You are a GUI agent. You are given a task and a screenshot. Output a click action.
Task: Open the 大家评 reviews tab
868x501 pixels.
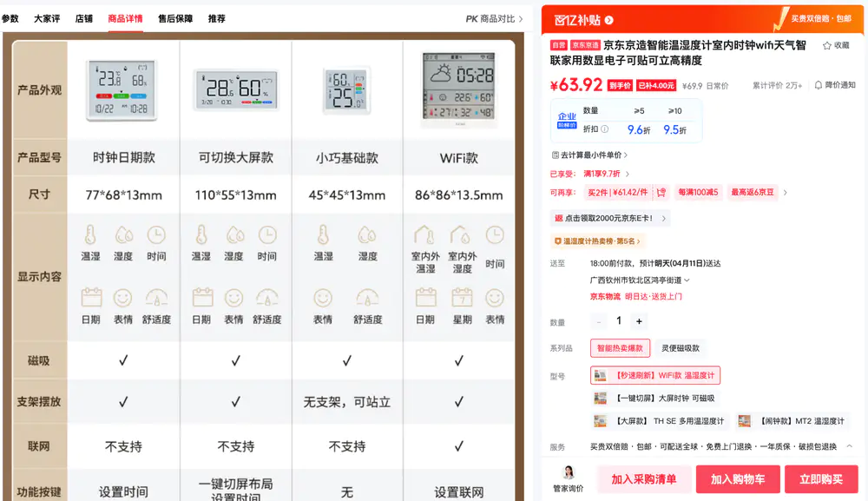(x=47, y=19)
